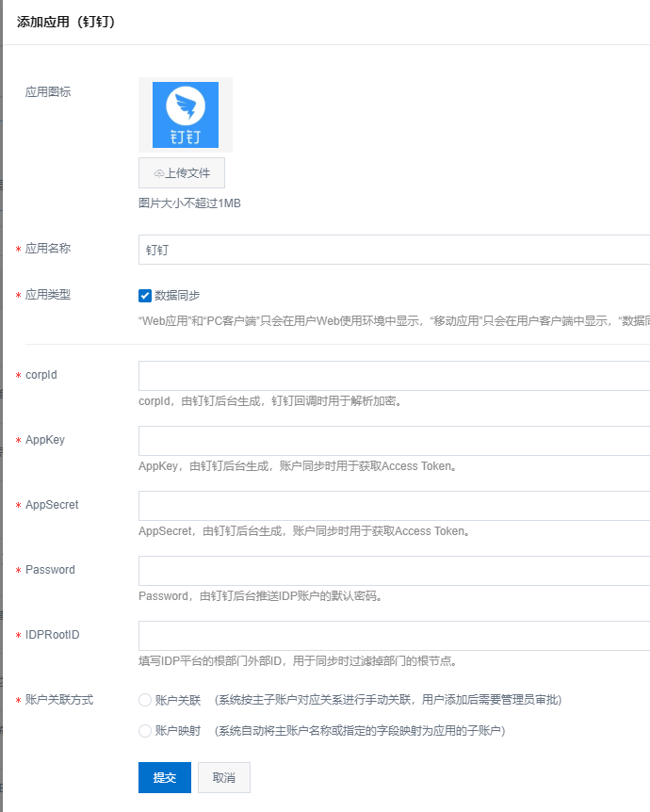
Task: Click into the IDPRootID input field
Action: coord(394,636)
